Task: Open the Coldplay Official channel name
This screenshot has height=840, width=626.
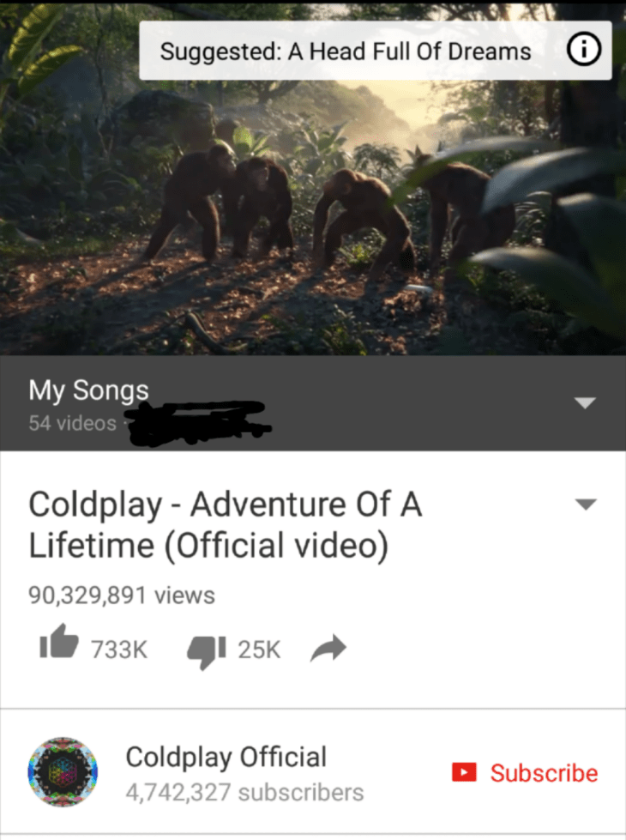Action: [226, 757]
